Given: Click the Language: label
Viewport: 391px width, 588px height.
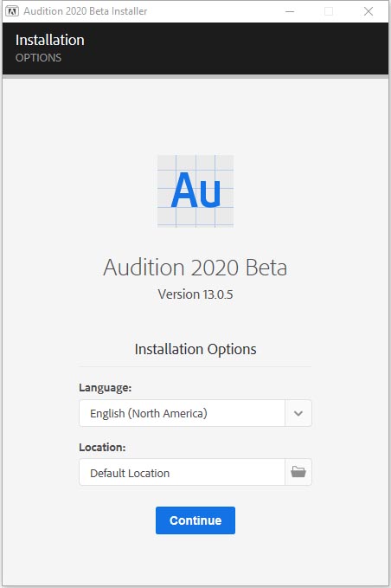Looking at the screenshot, I should 106,387.
